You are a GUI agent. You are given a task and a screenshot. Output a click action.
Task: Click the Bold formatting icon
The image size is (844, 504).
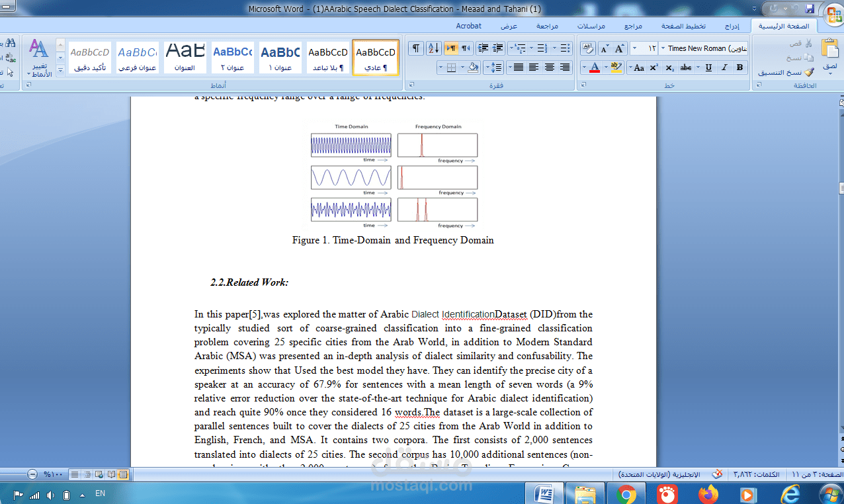pos(739,67)
